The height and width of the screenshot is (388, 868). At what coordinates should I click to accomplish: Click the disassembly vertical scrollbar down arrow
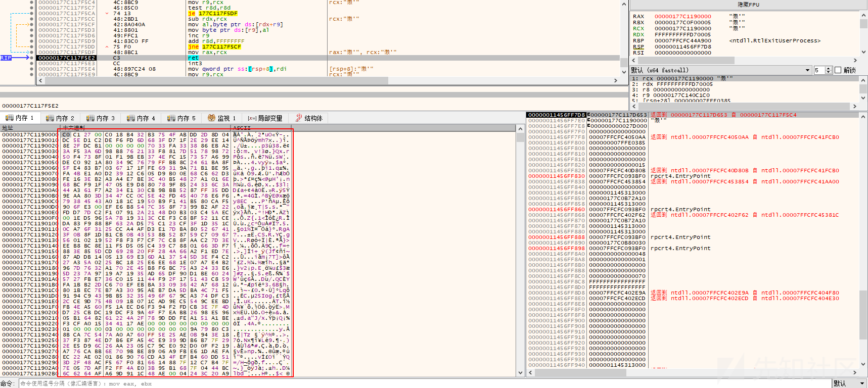click(624, 73)
